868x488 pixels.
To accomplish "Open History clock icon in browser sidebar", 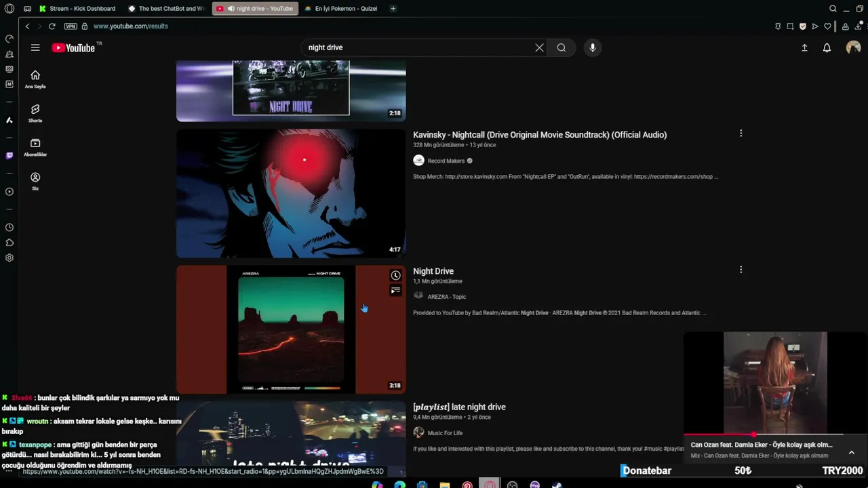I will point(9,228).
